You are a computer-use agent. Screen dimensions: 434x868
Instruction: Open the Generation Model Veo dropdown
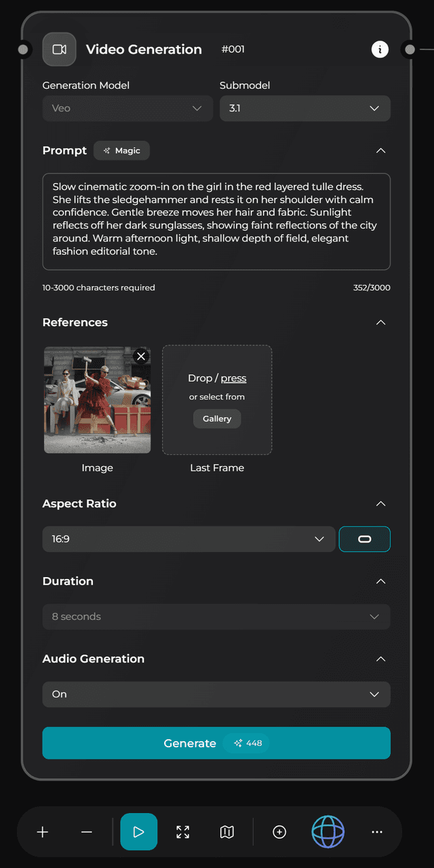[x=128, y=108]
